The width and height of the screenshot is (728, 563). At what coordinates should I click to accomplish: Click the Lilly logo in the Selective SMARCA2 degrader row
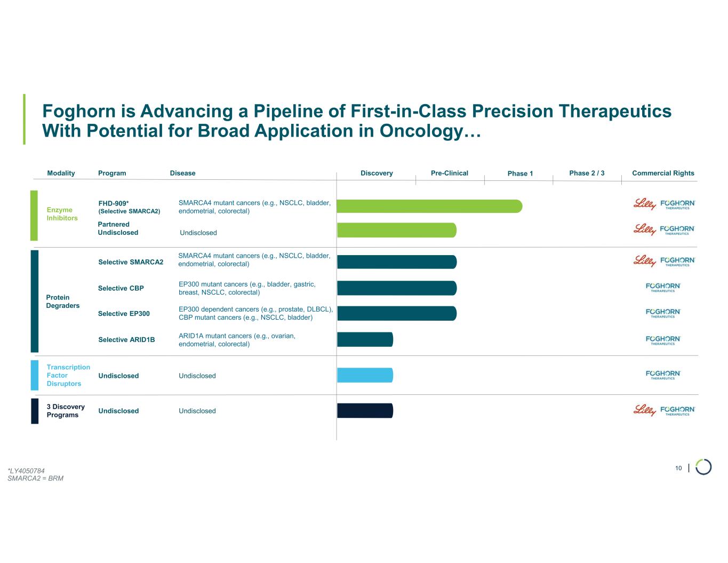(x=644, y=261)
